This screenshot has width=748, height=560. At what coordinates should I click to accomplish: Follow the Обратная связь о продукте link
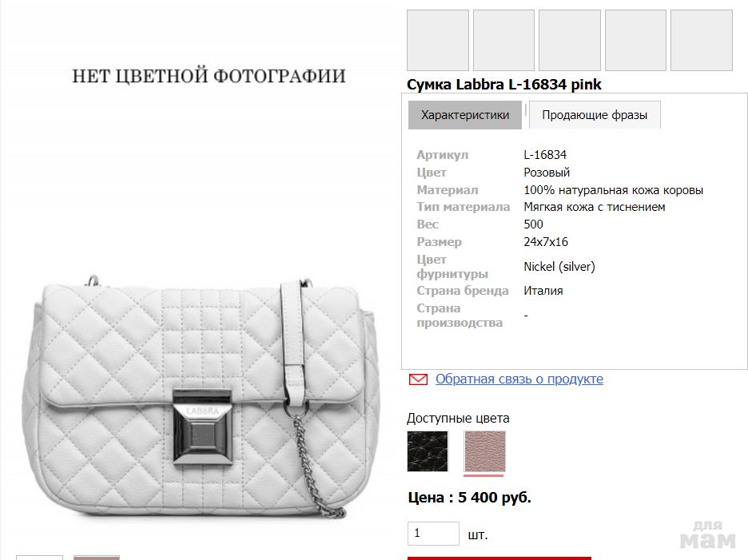coord(519,379)
